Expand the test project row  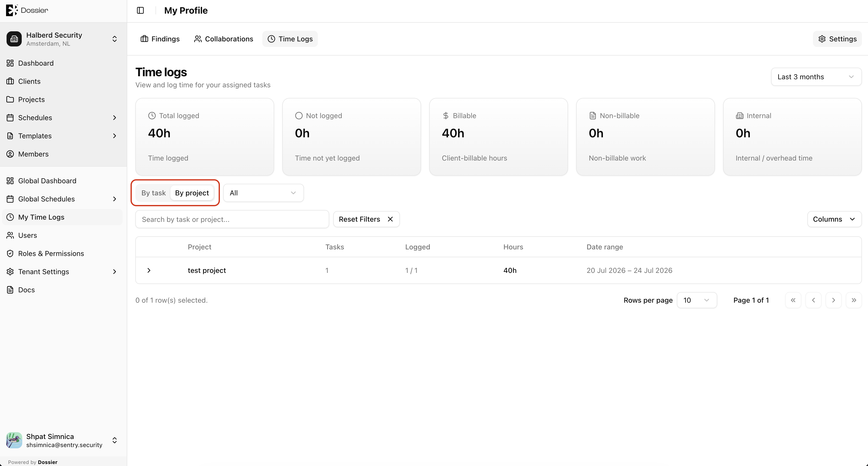point(149,270)
